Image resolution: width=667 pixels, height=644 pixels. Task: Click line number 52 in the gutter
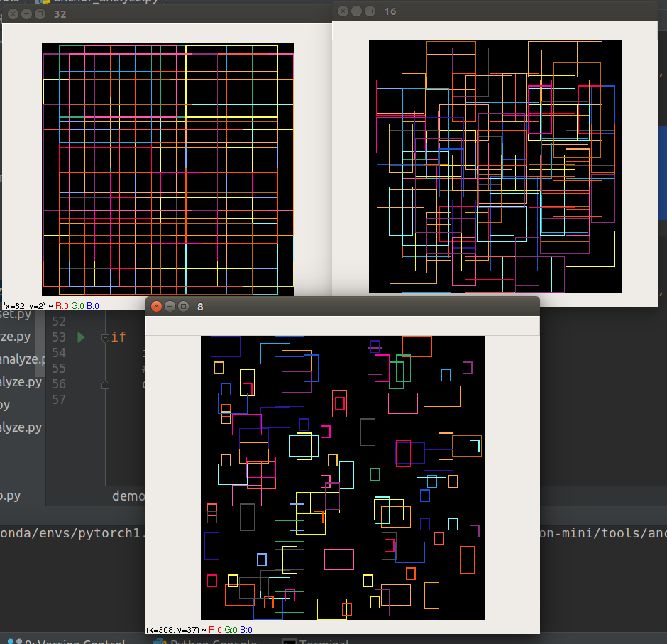pyautogui.click(x=59, y=322)
